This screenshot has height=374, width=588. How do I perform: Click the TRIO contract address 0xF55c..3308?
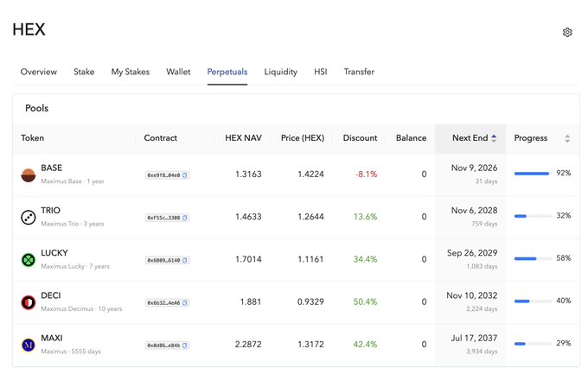(163, 218)
